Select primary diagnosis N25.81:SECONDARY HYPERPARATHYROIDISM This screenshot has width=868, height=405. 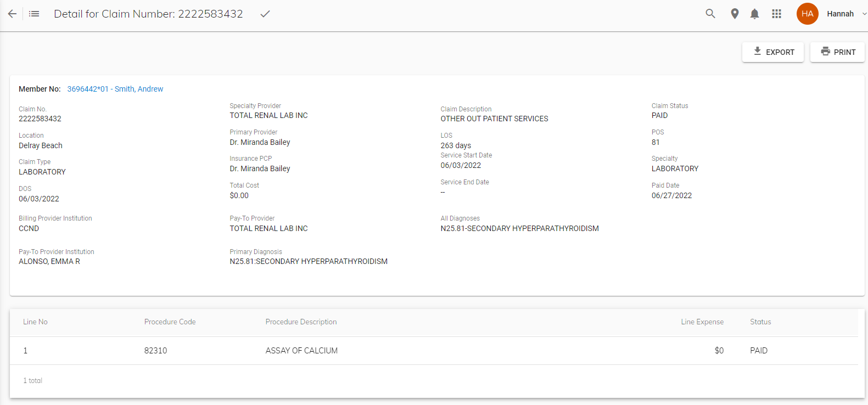point(309,261)
